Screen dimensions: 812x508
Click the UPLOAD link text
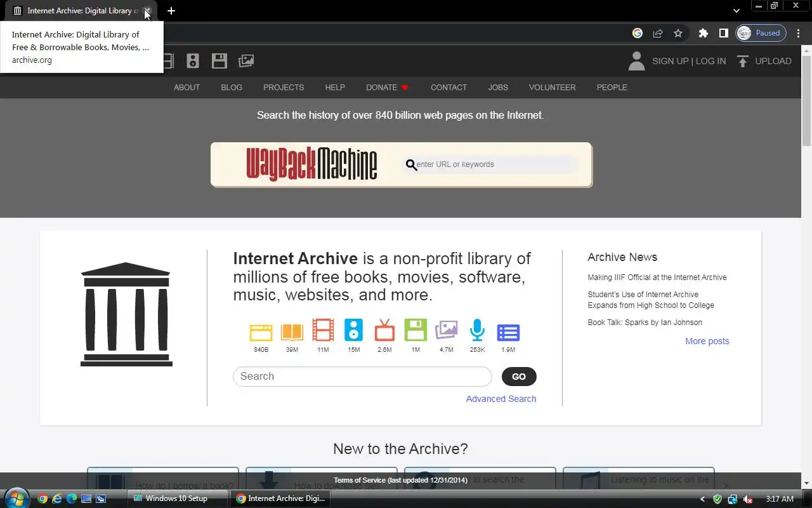tap(773, 61)
